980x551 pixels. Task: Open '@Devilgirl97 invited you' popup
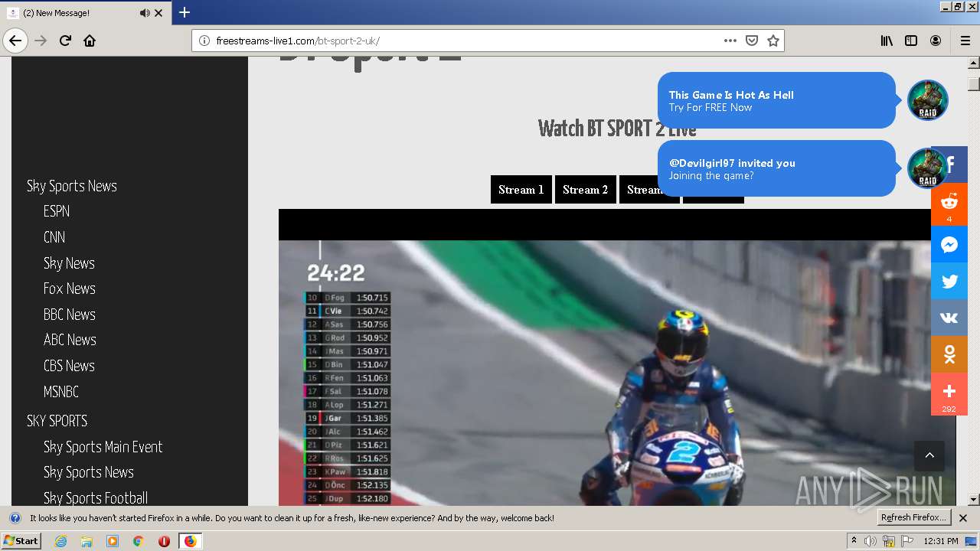tap(776, 168)
